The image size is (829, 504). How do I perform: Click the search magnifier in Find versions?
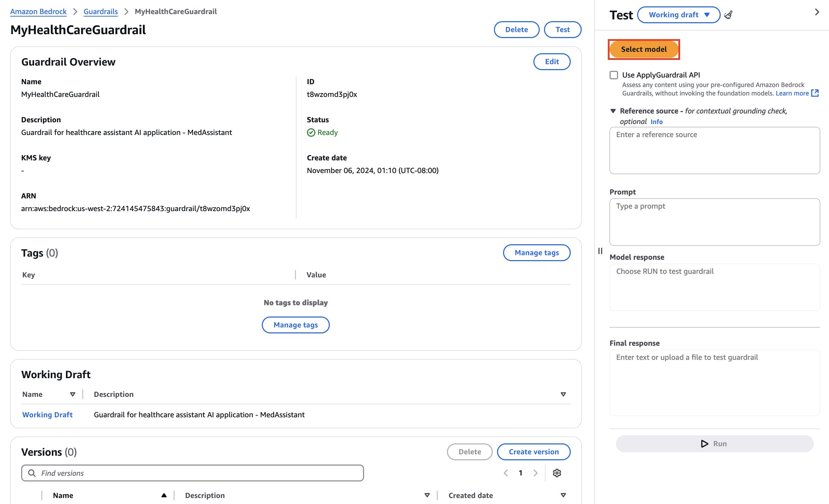tap(32, 473)
